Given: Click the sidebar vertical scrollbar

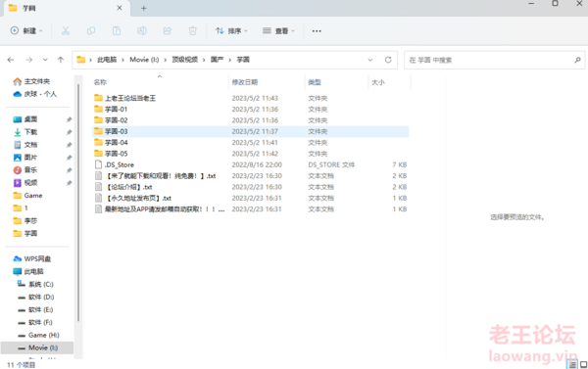Looking at the screenshot, I should point(78,203).
